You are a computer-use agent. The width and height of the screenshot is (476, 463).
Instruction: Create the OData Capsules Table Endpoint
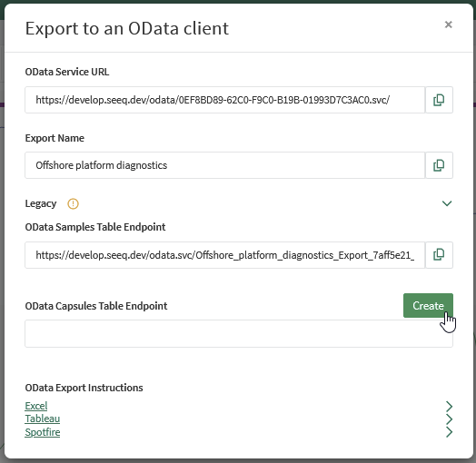[428, 306]
